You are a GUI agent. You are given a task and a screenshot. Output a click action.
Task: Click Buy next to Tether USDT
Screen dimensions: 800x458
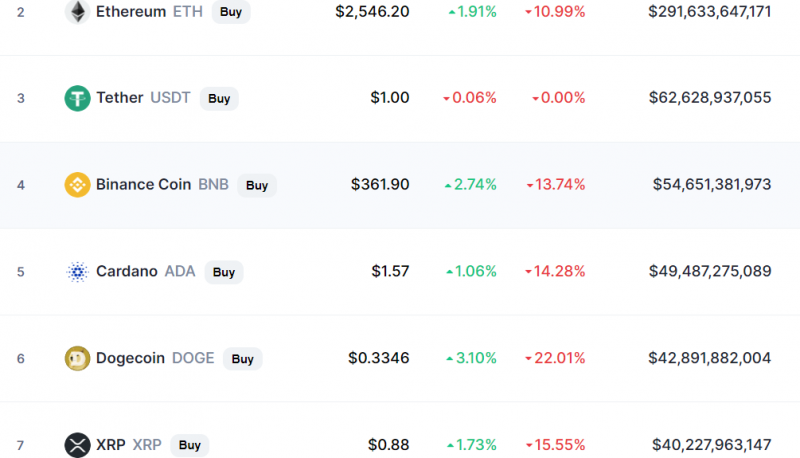[219, 98]
